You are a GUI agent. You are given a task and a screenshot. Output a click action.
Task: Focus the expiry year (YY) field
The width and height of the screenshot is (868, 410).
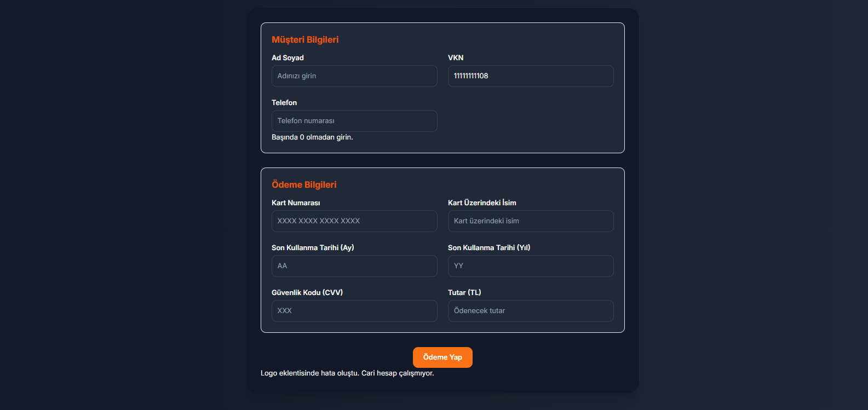530,266
